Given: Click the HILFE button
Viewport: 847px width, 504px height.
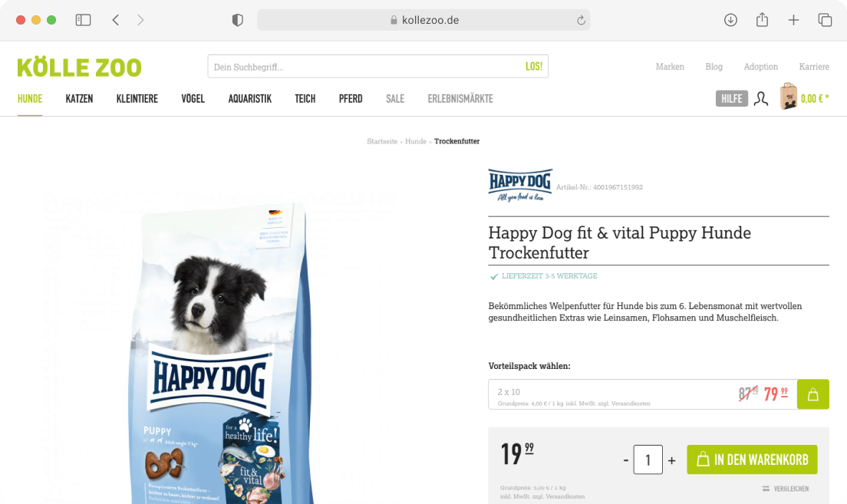Looking at the screenshot, I should (731, 99).
